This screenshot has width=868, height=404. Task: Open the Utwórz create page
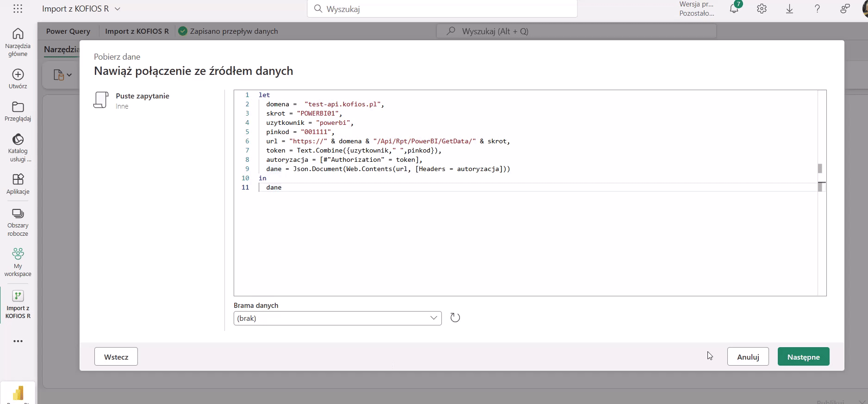pyautogui.click(x=18, y=79)
